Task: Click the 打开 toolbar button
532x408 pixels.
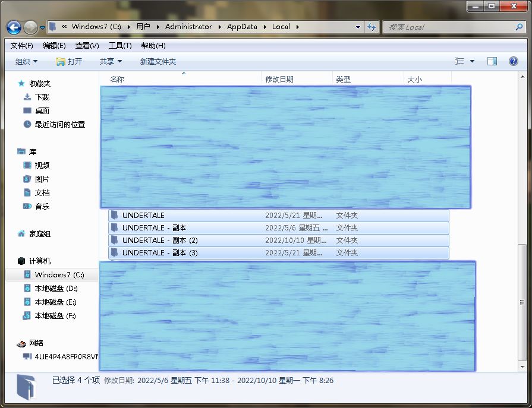Action: [x=69, y=61]
